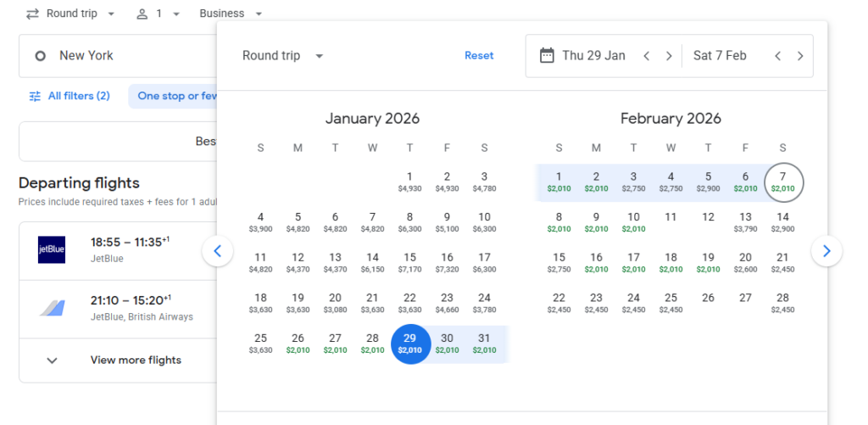Open Round trip dropdown in calendar panel

point(282,56)
